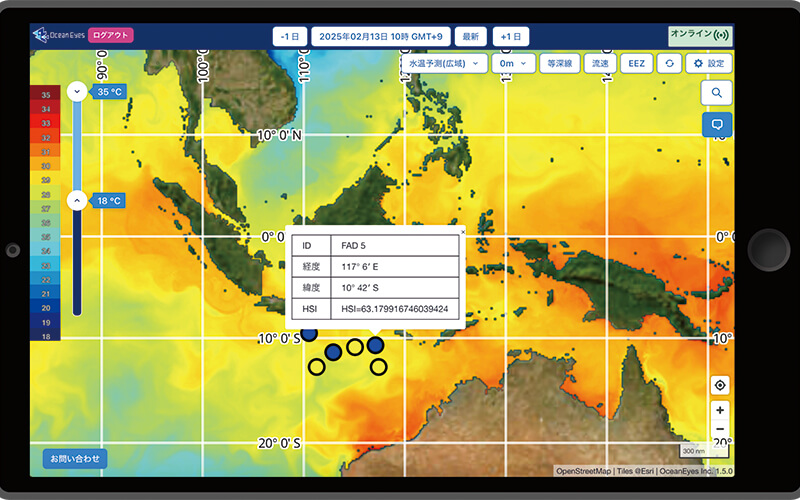Viewport: 800px width, 500px height.
Task: Select the blue marker on 10° S line
Action: (x=309, y=334)
